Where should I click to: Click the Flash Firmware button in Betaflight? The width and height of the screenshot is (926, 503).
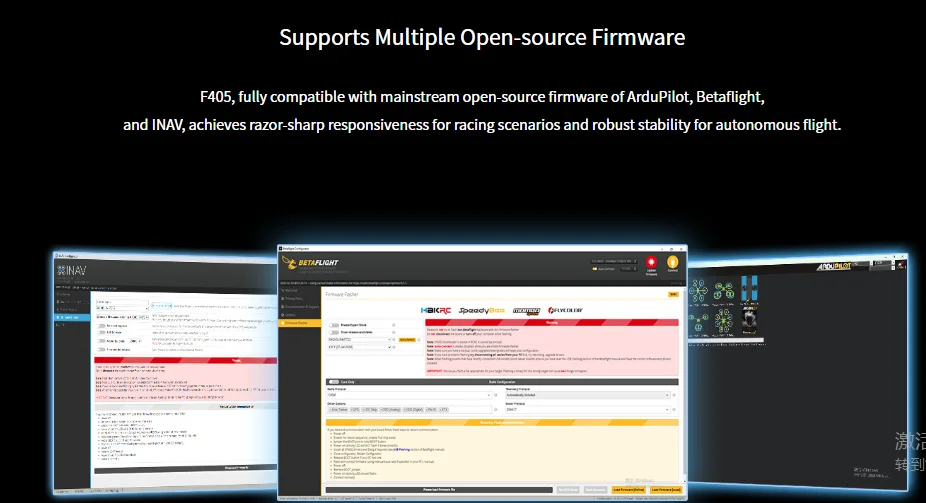(595, 489)
